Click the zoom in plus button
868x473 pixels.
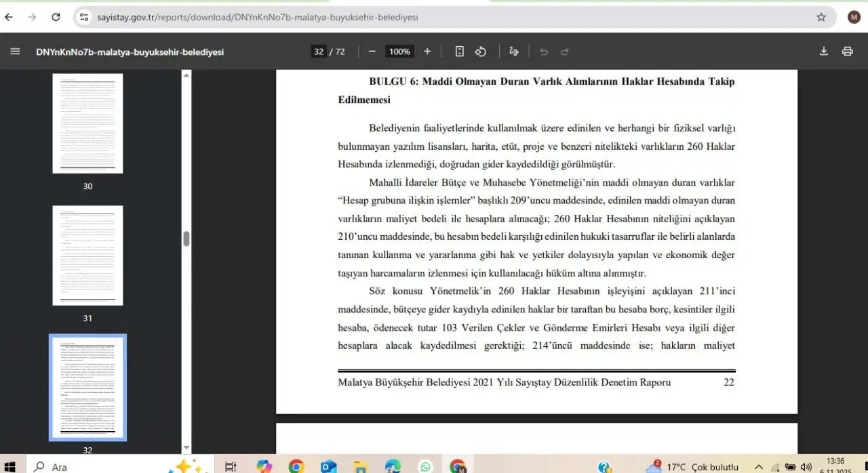427,52
